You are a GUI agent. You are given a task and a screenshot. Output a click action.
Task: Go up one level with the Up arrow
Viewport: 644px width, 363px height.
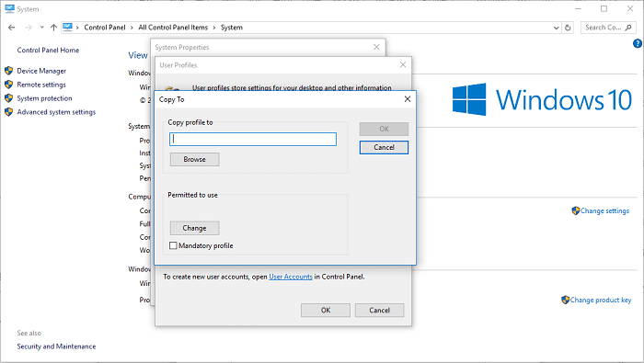[x=53, y=28]
